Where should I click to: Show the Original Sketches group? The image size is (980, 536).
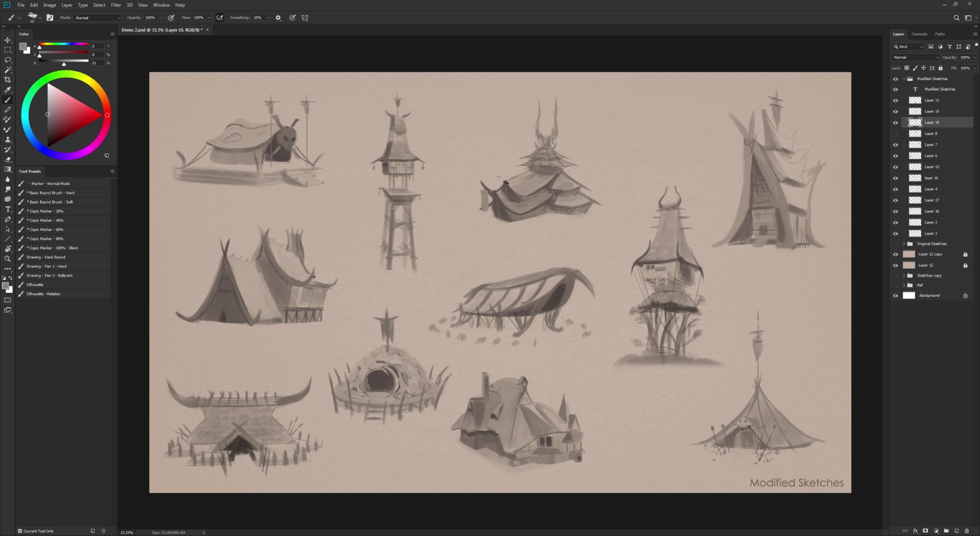point(896,244)
